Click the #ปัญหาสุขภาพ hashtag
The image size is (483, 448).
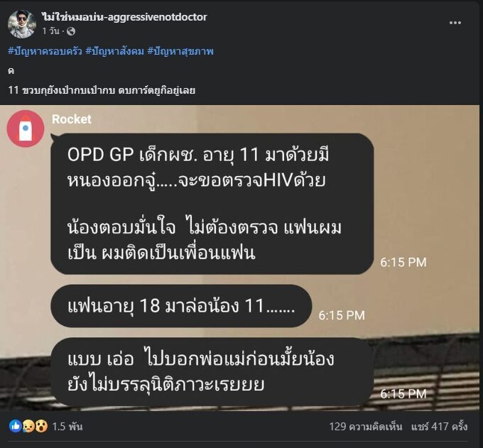coord(180,51)
